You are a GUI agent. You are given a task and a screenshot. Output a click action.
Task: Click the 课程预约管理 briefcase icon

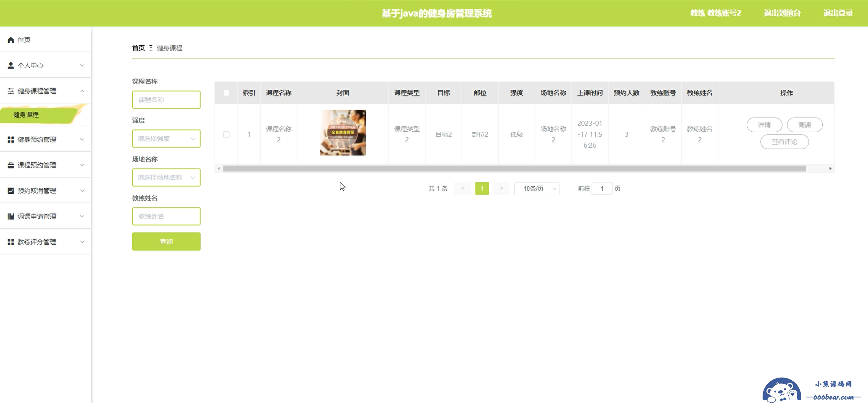11,165
